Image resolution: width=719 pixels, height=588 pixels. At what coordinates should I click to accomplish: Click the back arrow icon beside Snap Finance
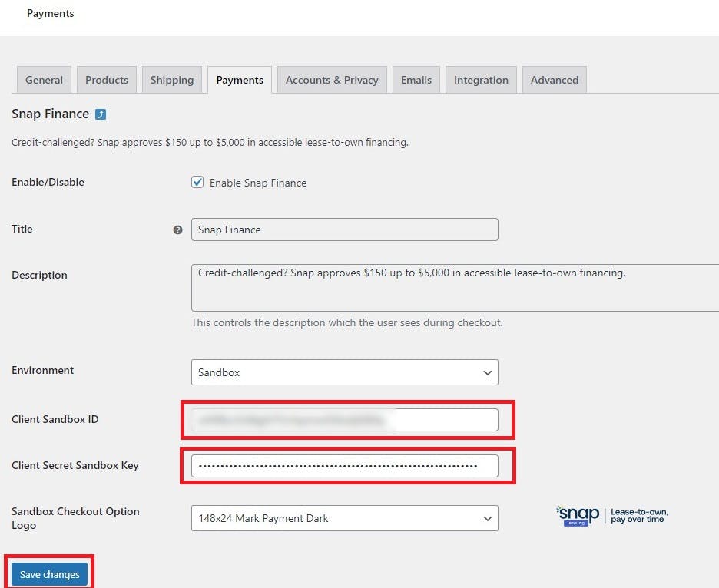coord(101,114)
